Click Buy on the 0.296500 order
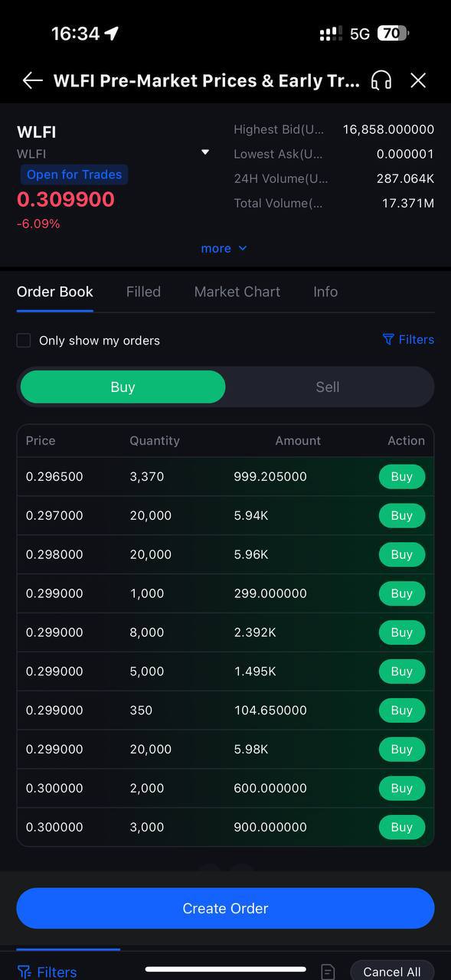Screen dimensions: 451x980 [402, 476]
